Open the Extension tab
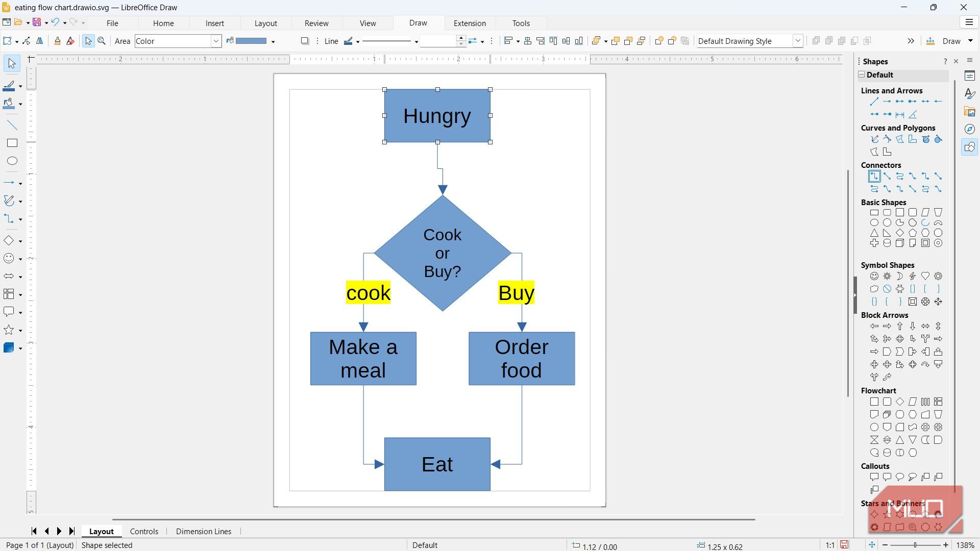The image size is (980, 551). pos(470,23)
